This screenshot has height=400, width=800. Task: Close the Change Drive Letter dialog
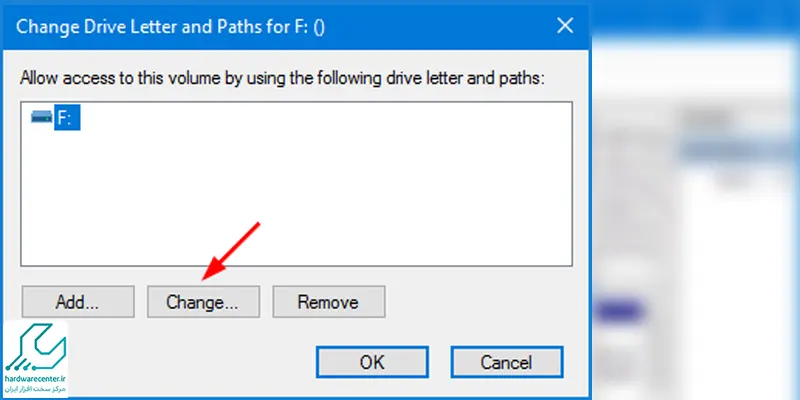pos(565,26)
